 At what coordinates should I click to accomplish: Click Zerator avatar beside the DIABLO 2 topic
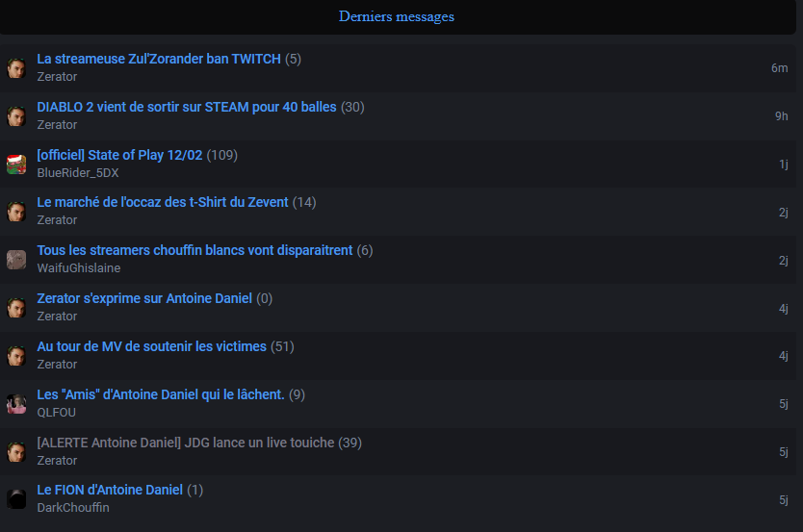tap(16, 116)
